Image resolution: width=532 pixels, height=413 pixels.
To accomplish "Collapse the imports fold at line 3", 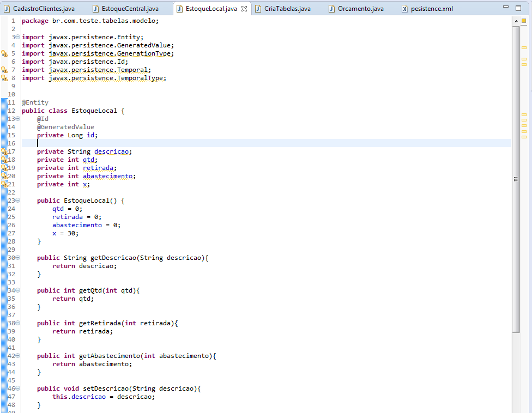I will coord(17,37).
